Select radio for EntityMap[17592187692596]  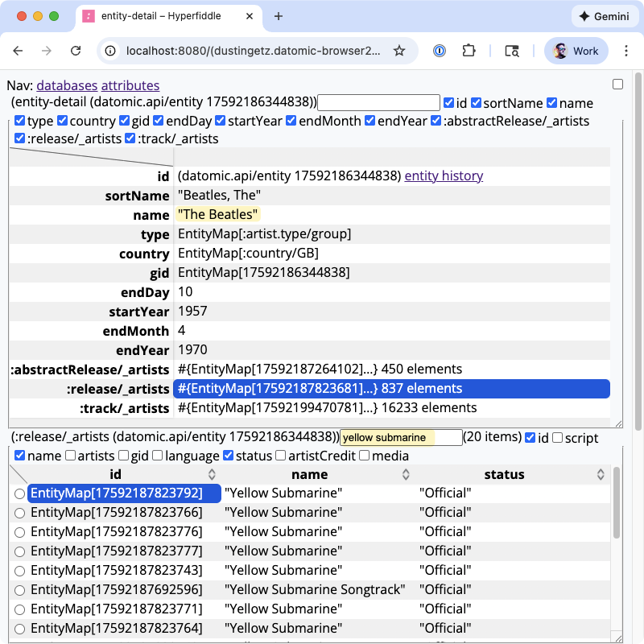click(x=19, y=590)
